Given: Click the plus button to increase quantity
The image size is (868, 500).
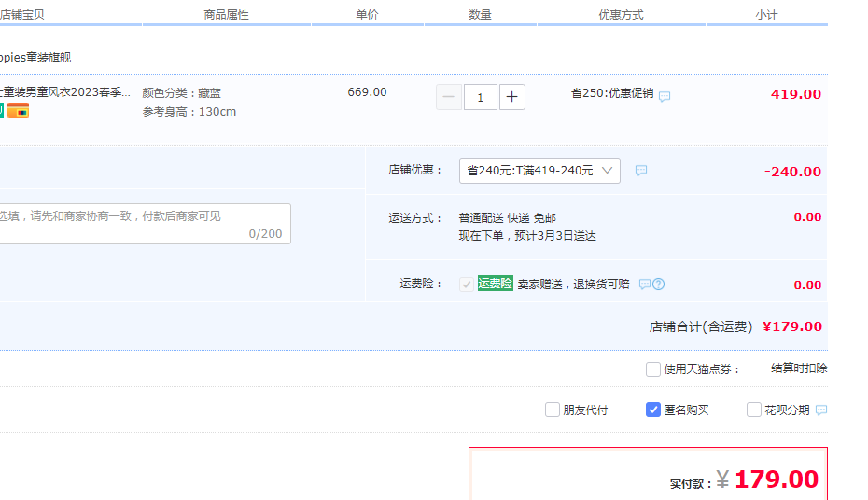Looking at the screenshot, I should pyautogui.click(x=512, y=97).
